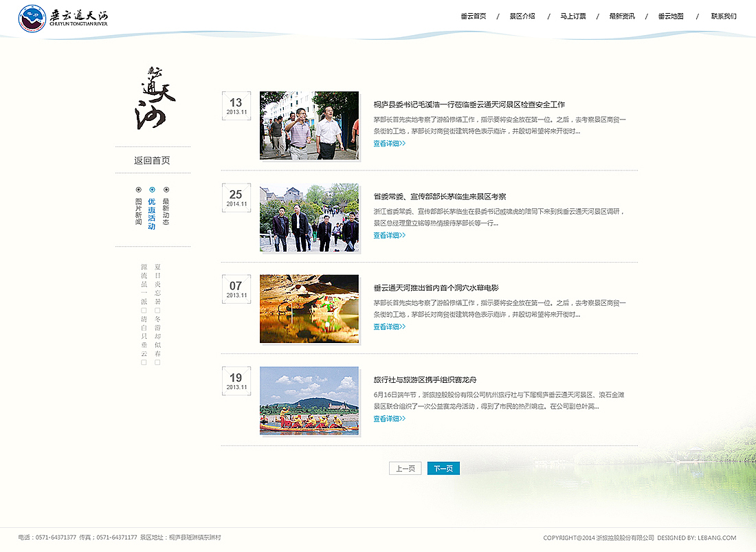Open the 联系我们 nav item
The height and width of the screenshot is (552, 756).
click(724, 16)
